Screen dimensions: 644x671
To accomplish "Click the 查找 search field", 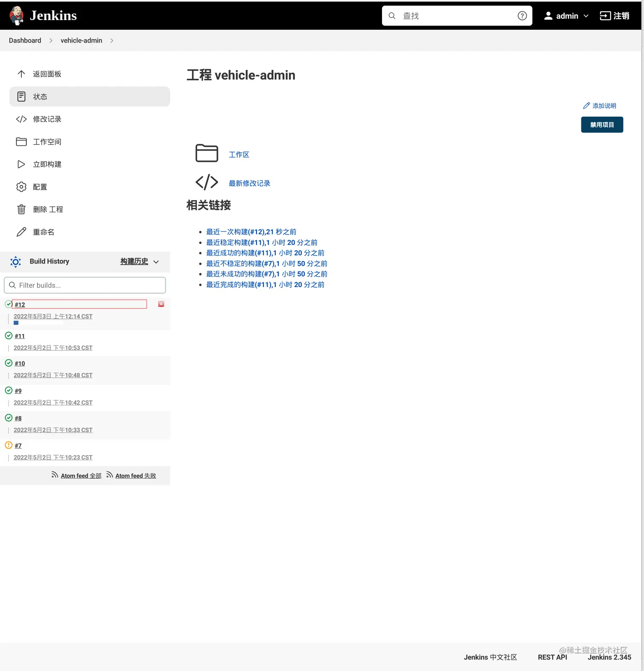I will [x=457, y=16].
